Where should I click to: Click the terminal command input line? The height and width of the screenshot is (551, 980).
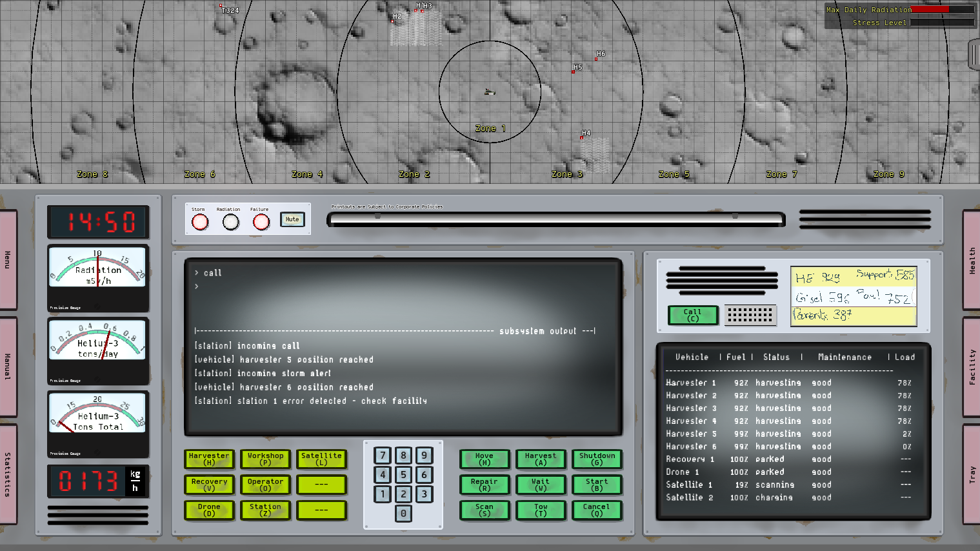[x=403, y=286]
